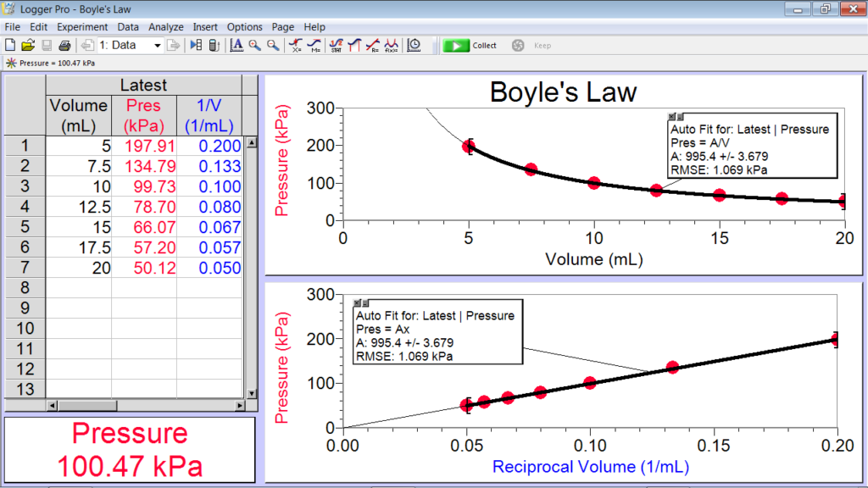
Task: Open Curve Fit f(x)= tool
Action: pyautogui.click(x=392, y=46)
